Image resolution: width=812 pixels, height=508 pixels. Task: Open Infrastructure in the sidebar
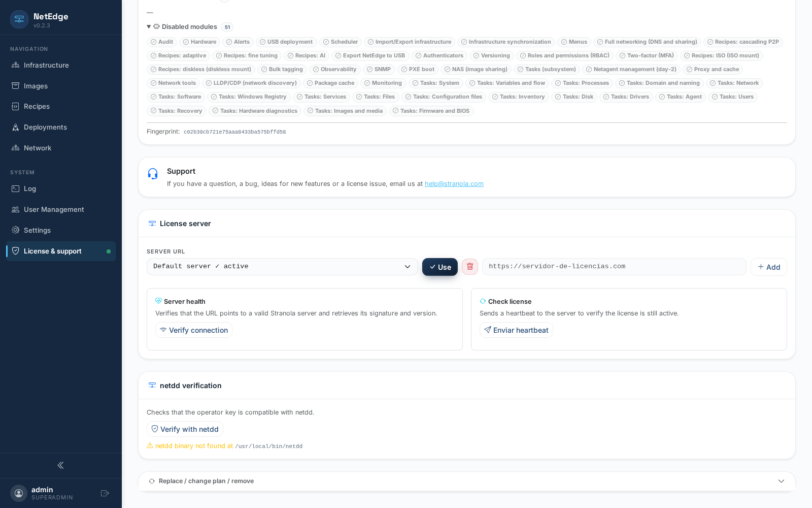click(x=61, y=65)
